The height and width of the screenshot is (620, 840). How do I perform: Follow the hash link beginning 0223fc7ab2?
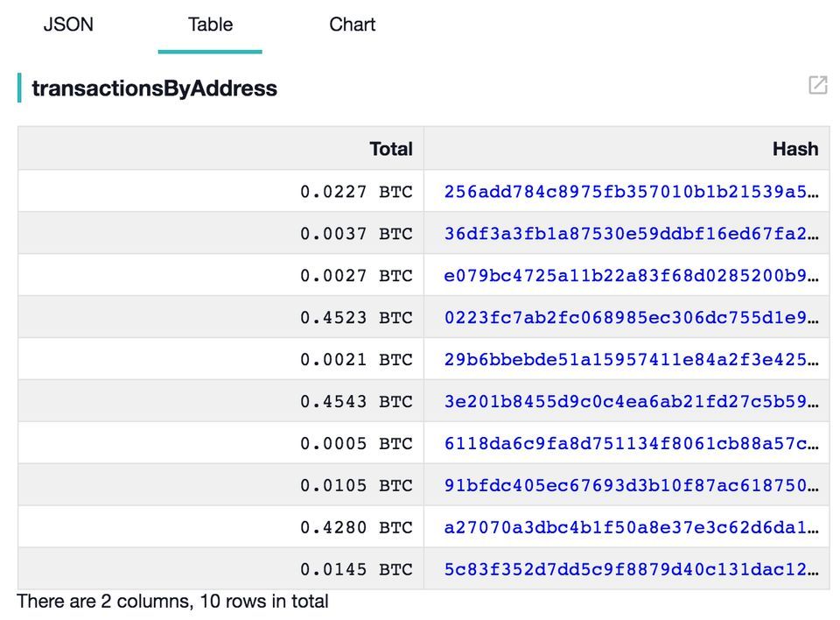[x=630, y=318]
